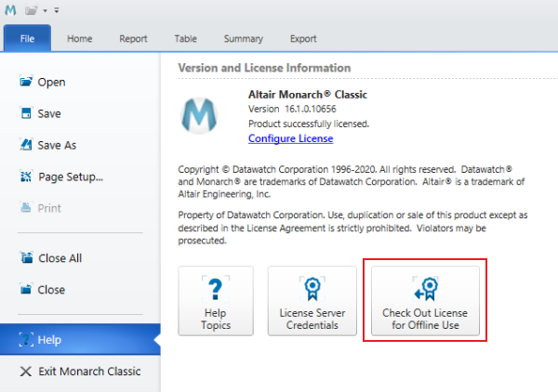Screen dimensions: 558x392
Task: Click the Page Setup icon
Action: point(26,176)
